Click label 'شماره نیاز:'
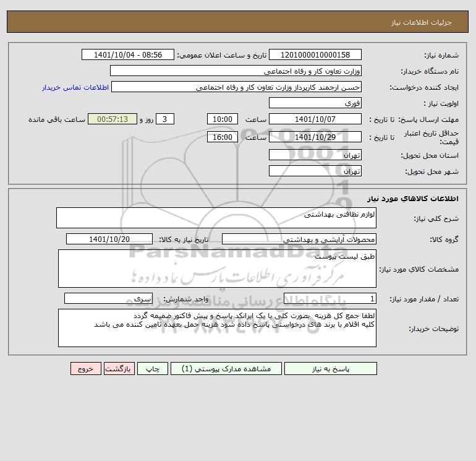Image resolution: width=476 pixels, height=461 pixels. coord(441,55)
